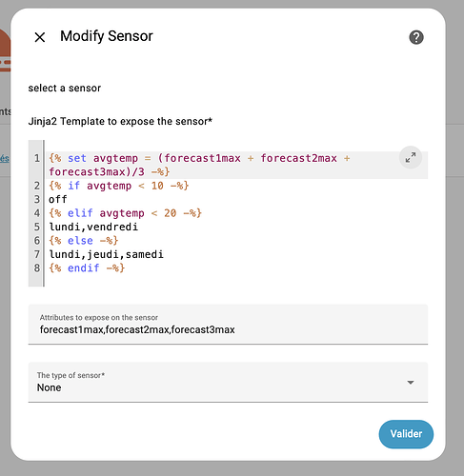Click the 'select a sensor' label
464x476 pixels.
pos(65,88)
